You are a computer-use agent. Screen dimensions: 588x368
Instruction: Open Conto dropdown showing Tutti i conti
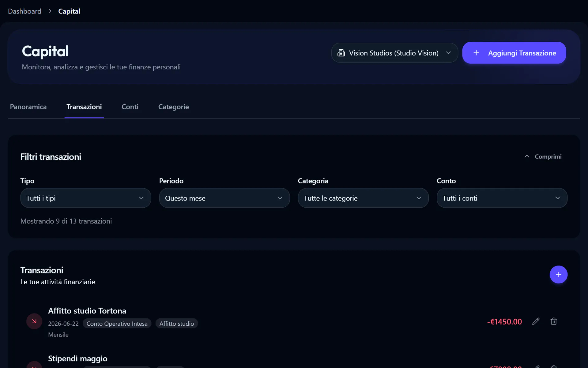(x=502, y=198)
